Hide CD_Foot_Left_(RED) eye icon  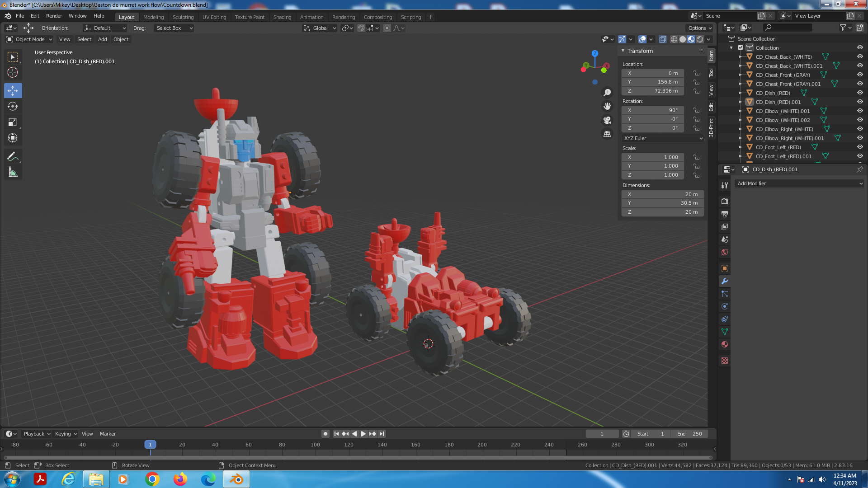point(860,147)
